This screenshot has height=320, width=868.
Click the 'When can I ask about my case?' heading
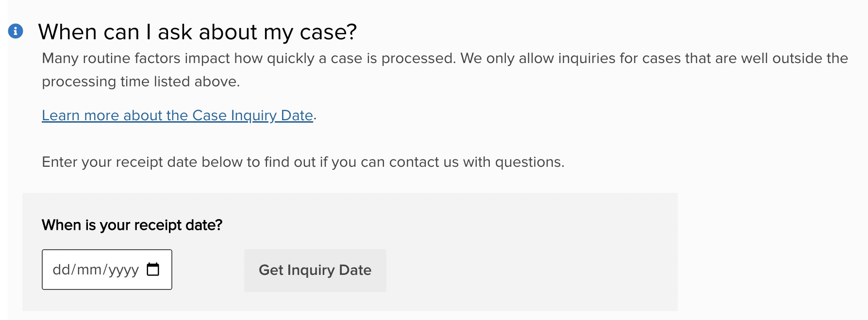tap(198, 32)
